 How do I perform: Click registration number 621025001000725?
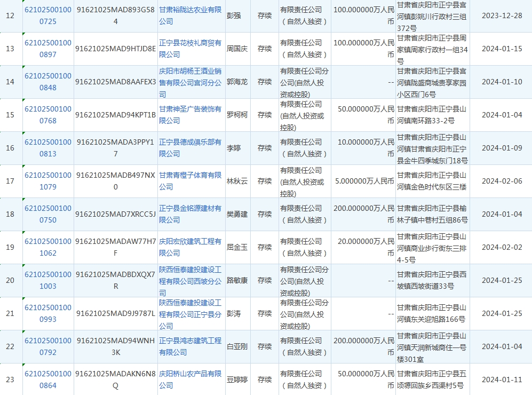coord(47,15)
